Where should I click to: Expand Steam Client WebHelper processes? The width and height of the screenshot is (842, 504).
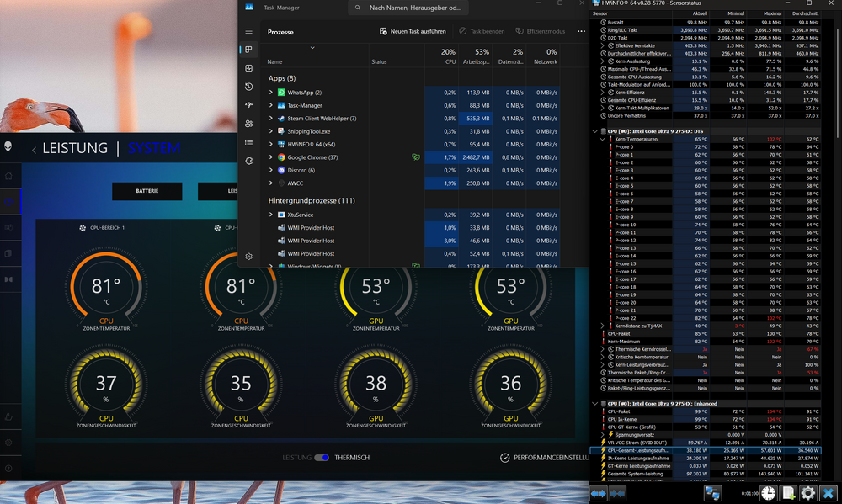pyautogui.click(x=271, y=119)
